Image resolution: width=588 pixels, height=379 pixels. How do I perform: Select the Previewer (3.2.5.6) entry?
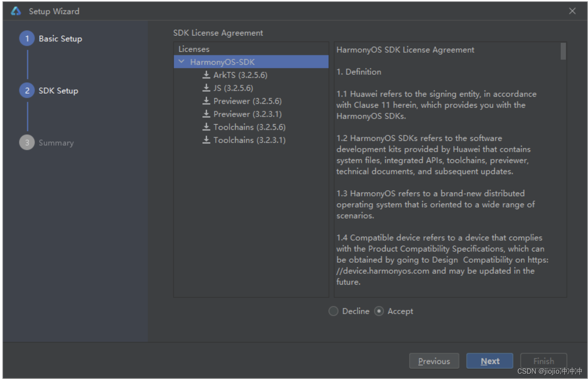(x=248, y=101)
